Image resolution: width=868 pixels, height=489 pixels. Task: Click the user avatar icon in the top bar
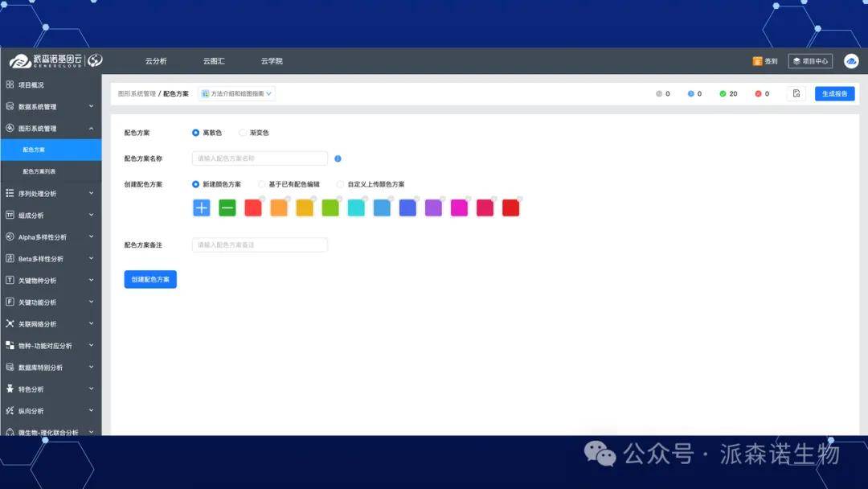[x=851, y=61]
